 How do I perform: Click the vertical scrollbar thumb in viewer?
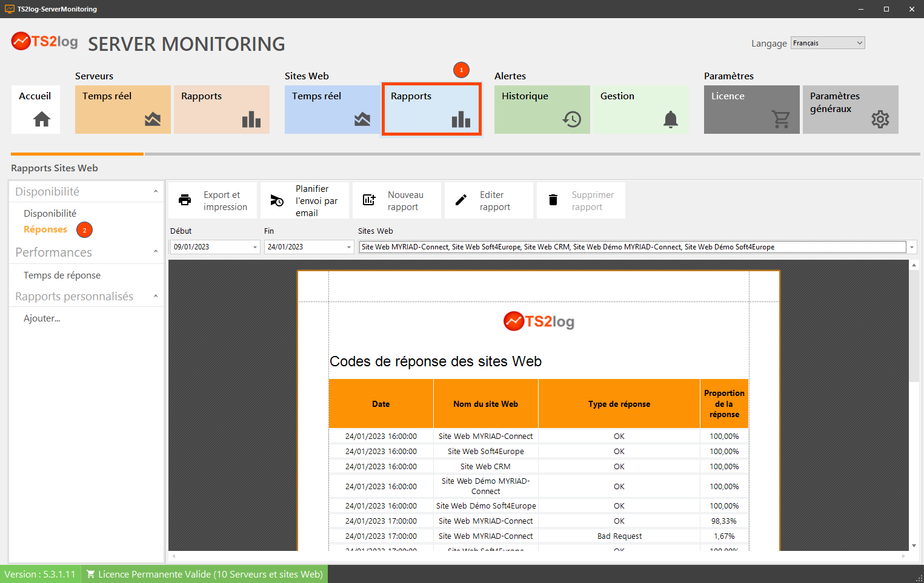click(914, 326)
